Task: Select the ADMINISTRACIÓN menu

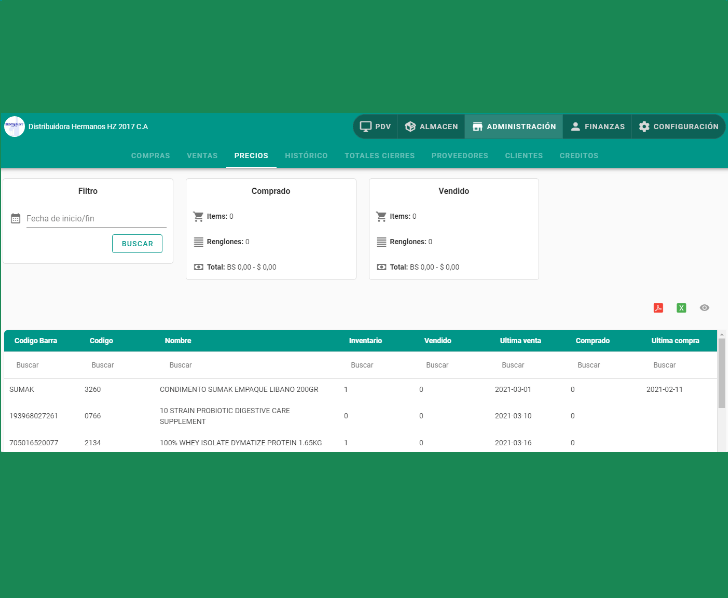Action: tap(514, 127)
